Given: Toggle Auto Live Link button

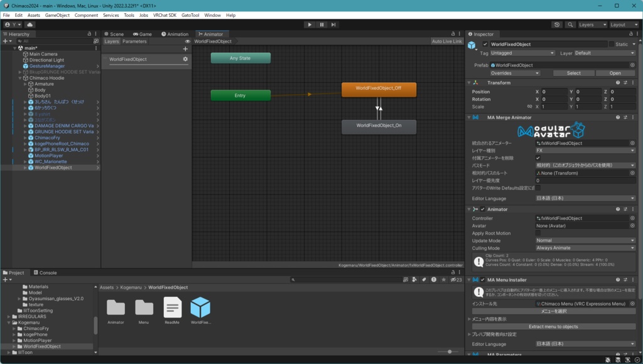Looking at the screenshot, I should pyautogui.click(x=446, y=41).
